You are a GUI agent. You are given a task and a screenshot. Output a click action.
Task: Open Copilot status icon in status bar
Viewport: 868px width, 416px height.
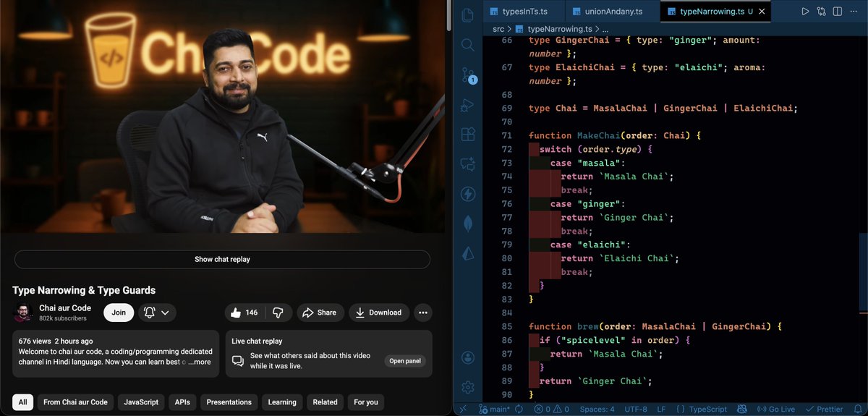coord(741,409)
